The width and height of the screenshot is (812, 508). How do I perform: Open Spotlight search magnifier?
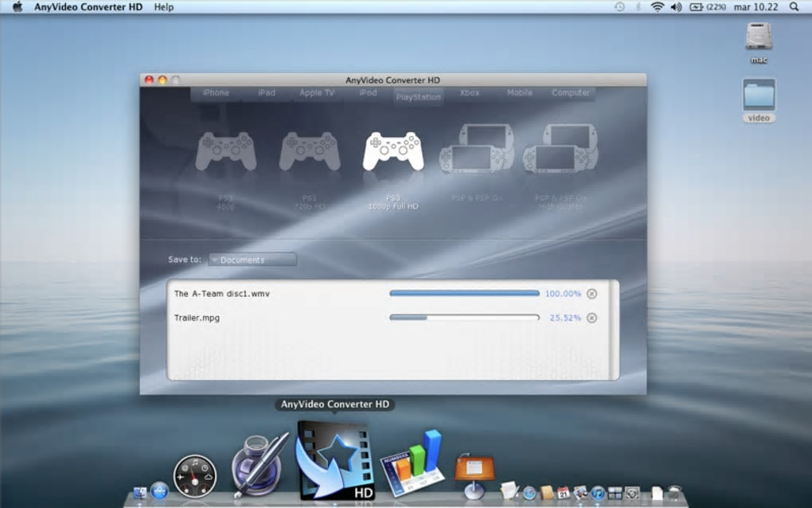[794, 6]
